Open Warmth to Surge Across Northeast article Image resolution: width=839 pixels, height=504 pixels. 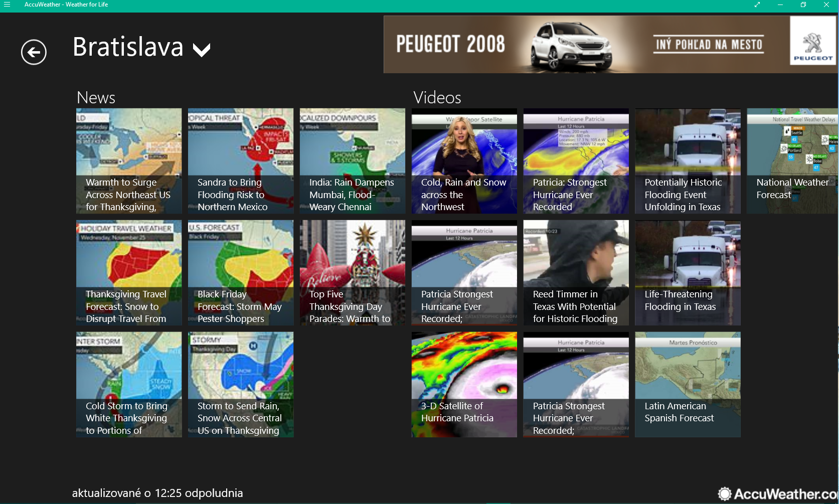[x=129, y=161]
